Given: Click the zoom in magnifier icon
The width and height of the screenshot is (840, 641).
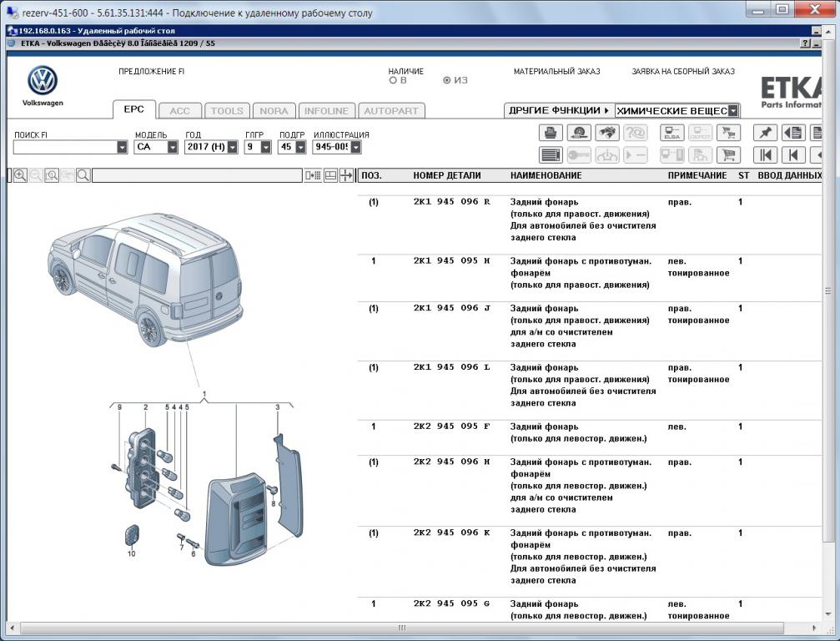Looking at the screenshot, I should [x=20, y=175].
